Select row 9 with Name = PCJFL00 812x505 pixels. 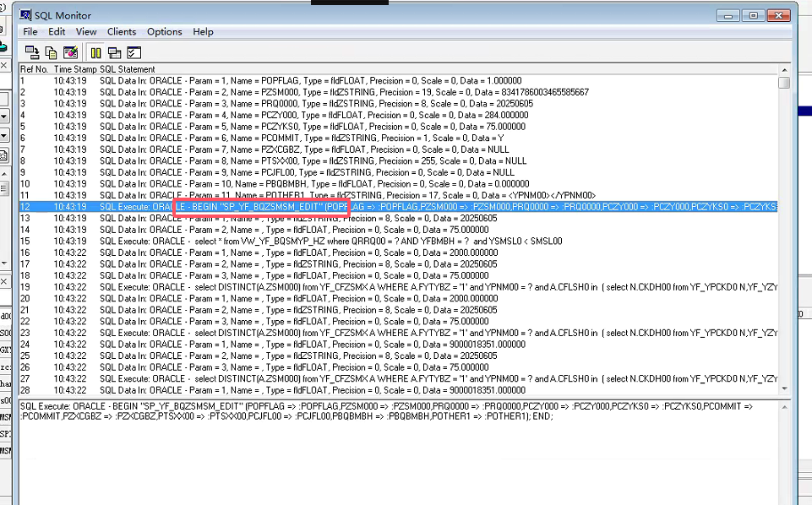(398, 172)
